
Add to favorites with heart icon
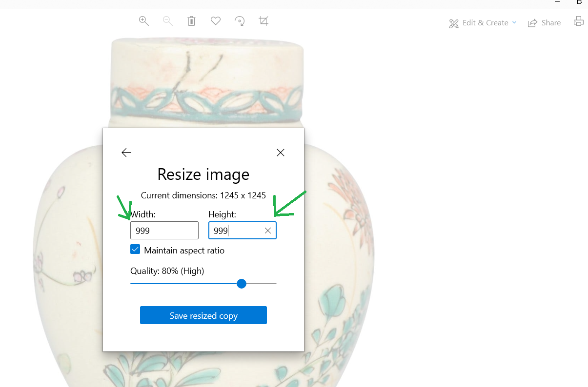pyautogui.click(x=216, y=21)
